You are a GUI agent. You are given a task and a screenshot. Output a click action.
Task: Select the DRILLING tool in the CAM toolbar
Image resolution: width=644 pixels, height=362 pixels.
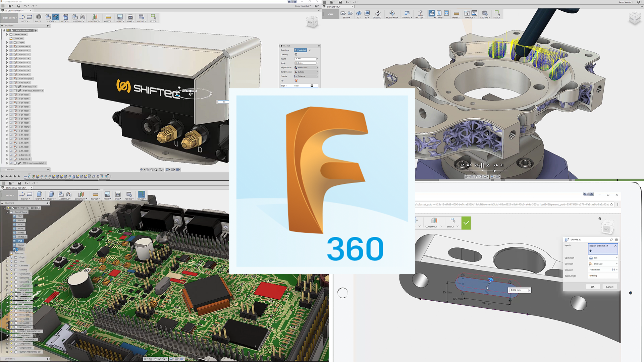(377, 14)
